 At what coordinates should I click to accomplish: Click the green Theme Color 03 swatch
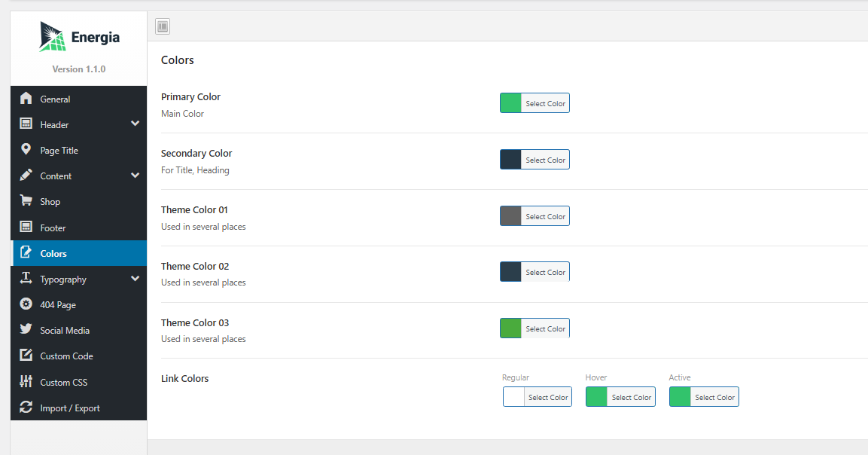point(511,328)
